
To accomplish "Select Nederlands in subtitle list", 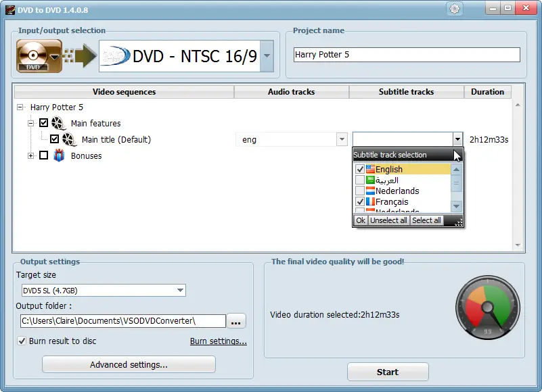I will pos(397,191).
